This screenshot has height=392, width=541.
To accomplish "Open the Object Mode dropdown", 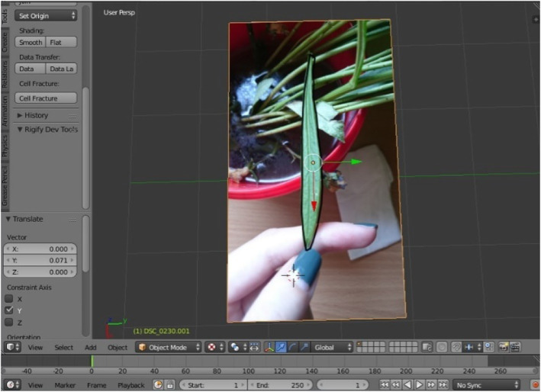I will click(x=169, y=347).
